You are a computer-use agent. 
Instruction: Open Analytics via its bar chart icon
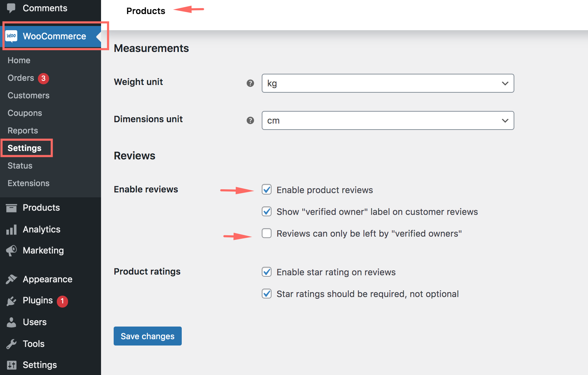pyautogui.click(x=11, y=230)
